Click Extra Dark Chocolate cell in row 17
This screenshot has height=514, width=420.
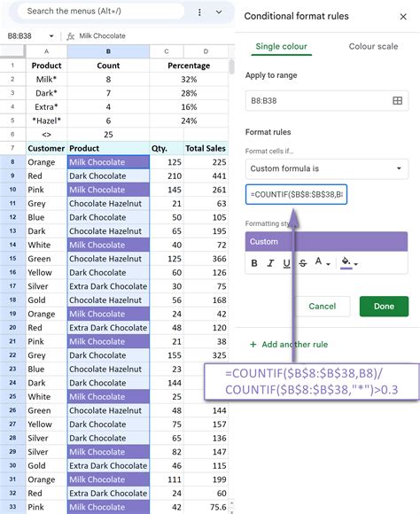[108, 286]
